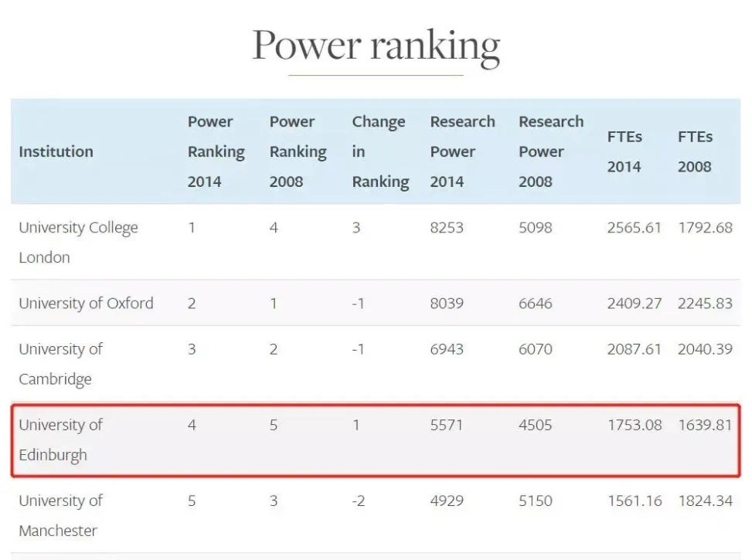752x560 pixels.
Task: Click research power value 4505
Action: click(x=536, y=425)
